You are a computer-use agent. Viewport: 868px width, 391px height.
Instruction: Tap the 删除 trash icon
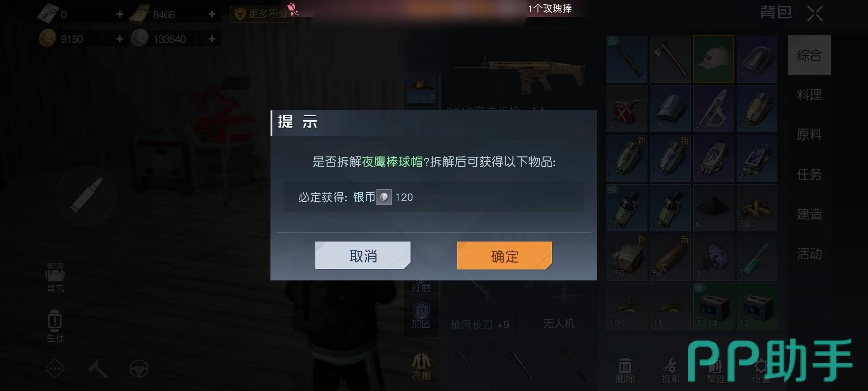(625, 370)
